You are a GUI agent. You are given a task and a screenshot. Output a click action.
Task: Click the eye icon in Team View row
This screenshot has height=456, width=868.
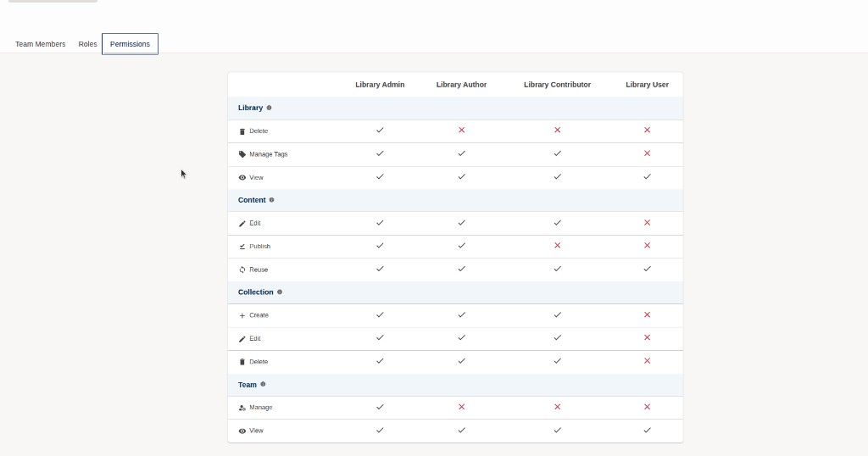(242, 431)
